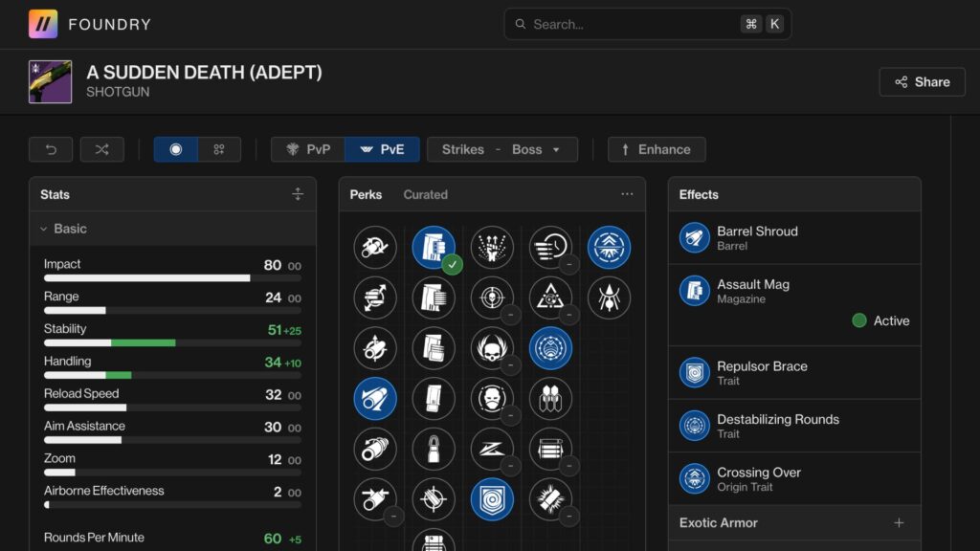This screenshot has width=980, height=551.
Task: Switch to PvP mode
Action: (308, 149)
